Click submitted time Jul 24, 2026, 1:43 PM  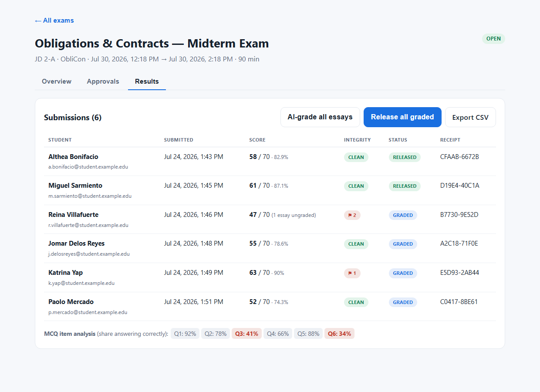tap(194, 157)
